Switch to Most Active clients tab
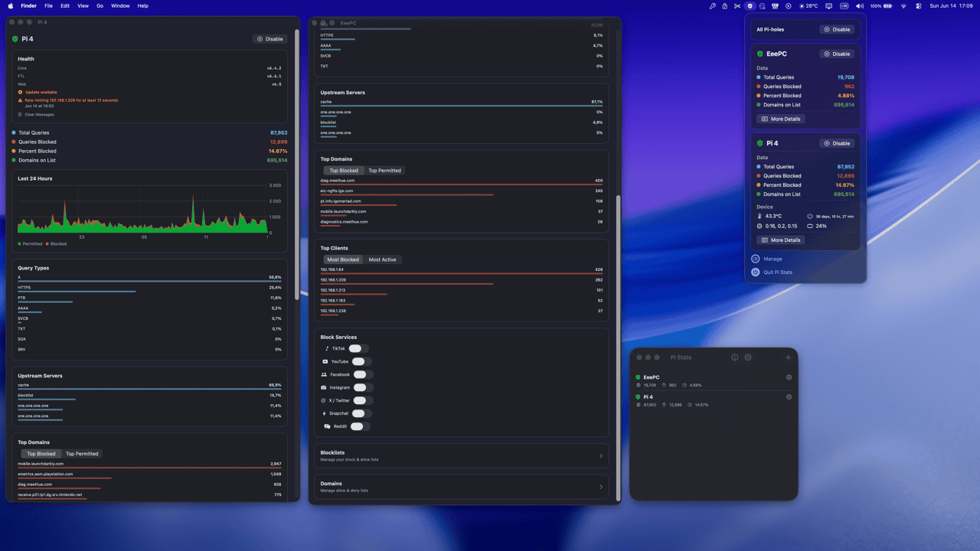The height and width of the screenshot is (551, 980). coord(382,259)
